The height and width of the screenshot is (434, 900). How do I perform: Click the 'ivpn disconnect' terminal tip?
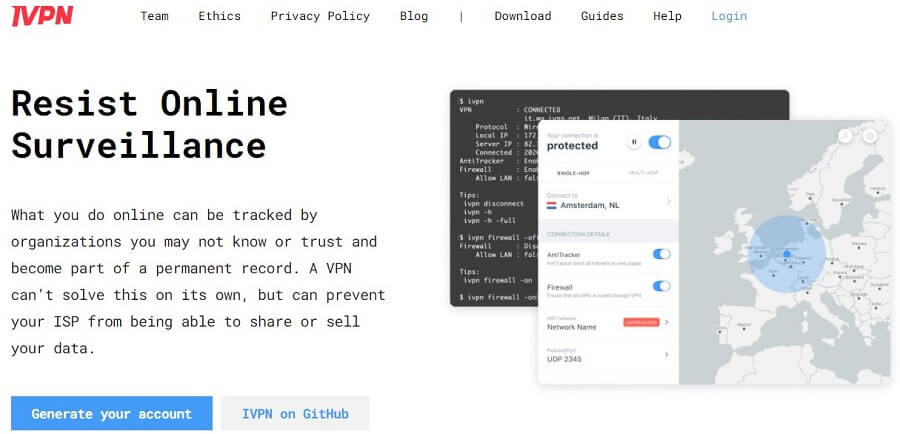point(494,204)
